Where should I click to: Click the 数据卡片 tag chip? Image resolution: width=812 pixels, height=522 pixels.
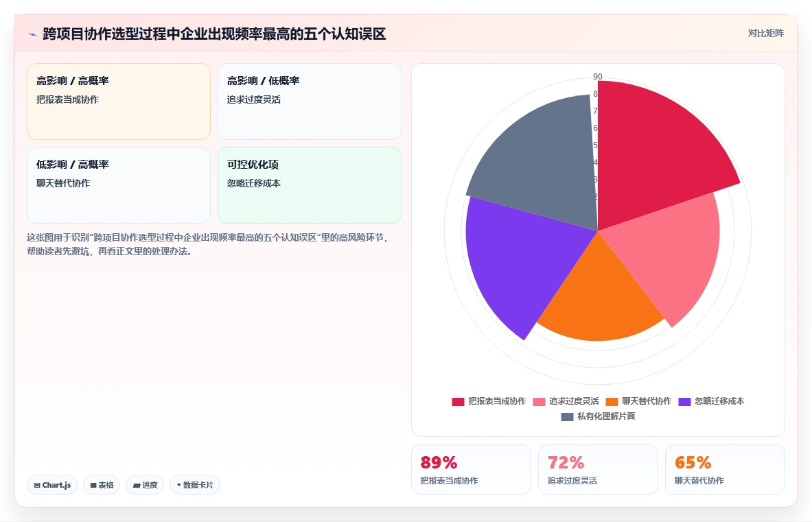tap(195, 485)
